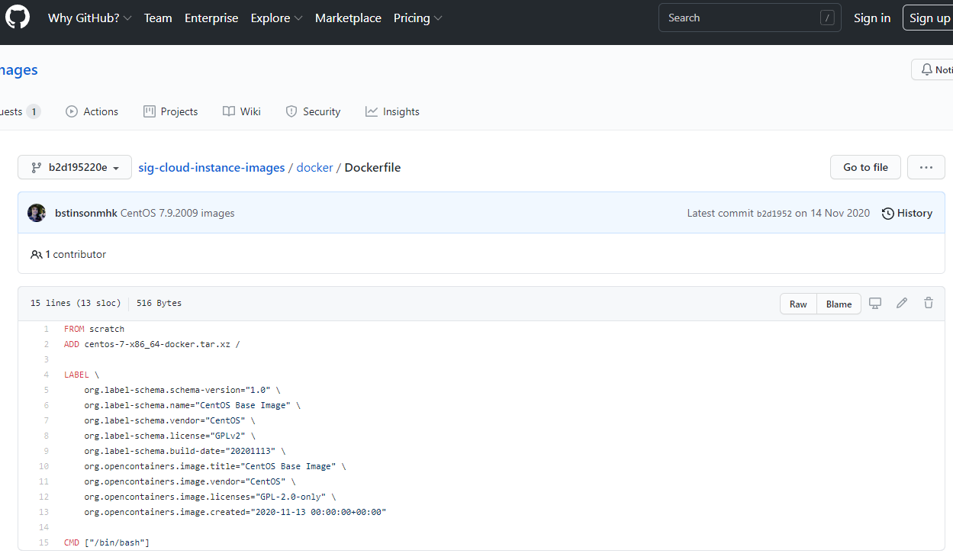Click the org.label-schema.vendor="CentOS" line
The image size is (953, 560).
tap(169, 420)
